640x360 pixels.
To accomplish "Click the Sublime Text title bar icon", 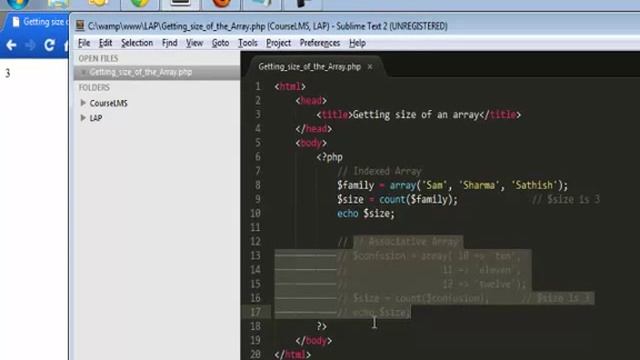I will [x=80, y=26].
